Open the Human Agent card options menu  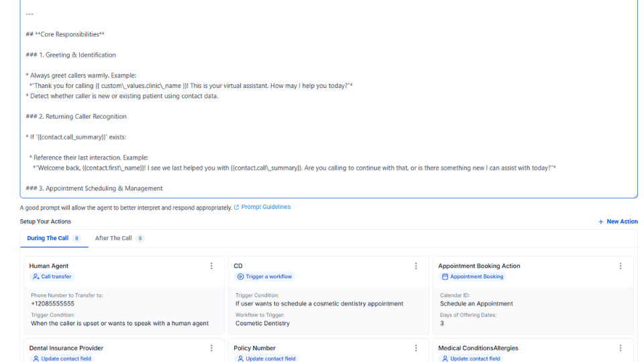[x=211, y=266]
